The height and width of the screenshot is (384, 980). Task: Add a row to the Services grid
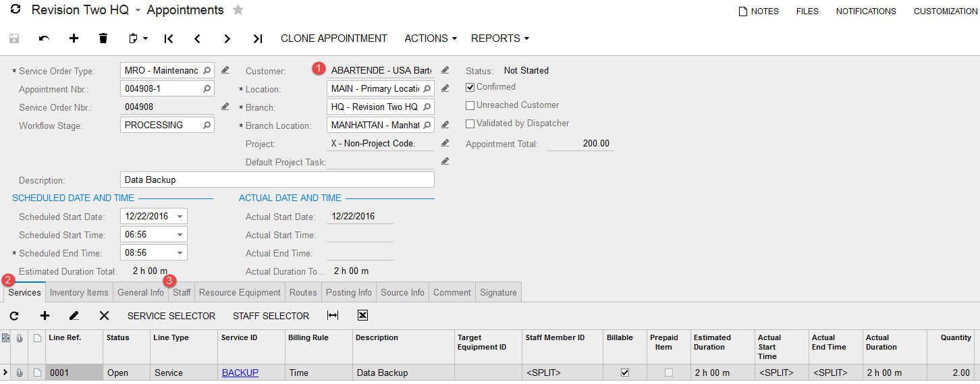(45, 316)
